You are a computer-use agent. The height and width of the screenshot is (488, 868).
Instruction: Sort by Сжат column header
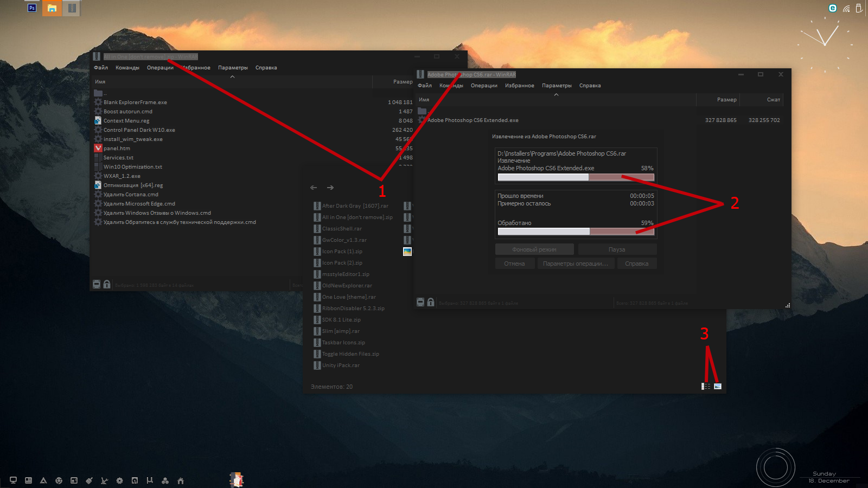point(762,100)
